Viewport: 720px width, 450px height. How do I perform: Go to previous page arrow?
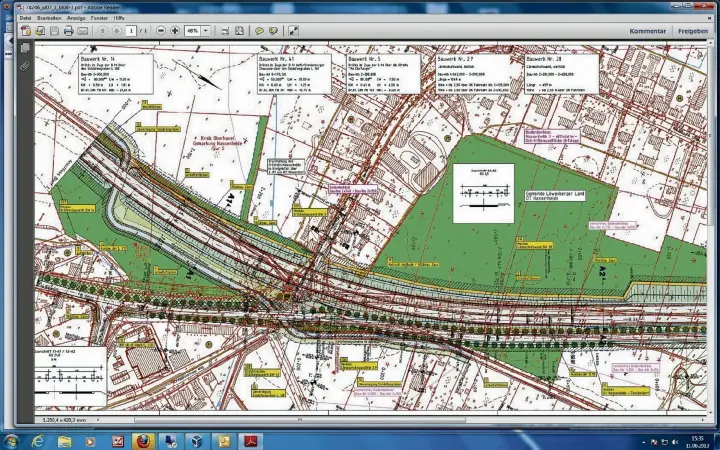pyautogui.click(x=103, y=31)
